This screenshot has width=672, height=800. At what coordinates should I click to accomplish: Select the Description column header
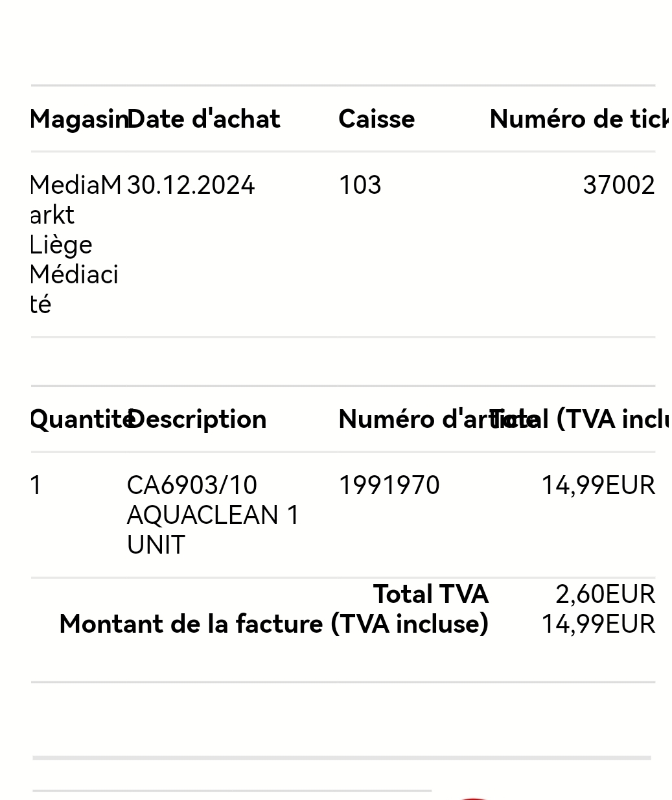(198, 419)
